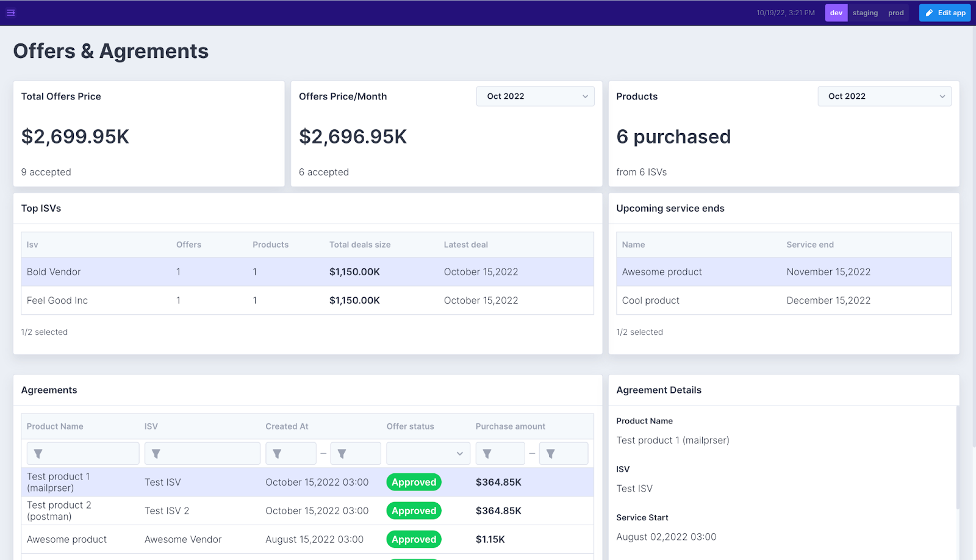Sort by Service end column header
The image size is (976, 560).
[810, 245]
